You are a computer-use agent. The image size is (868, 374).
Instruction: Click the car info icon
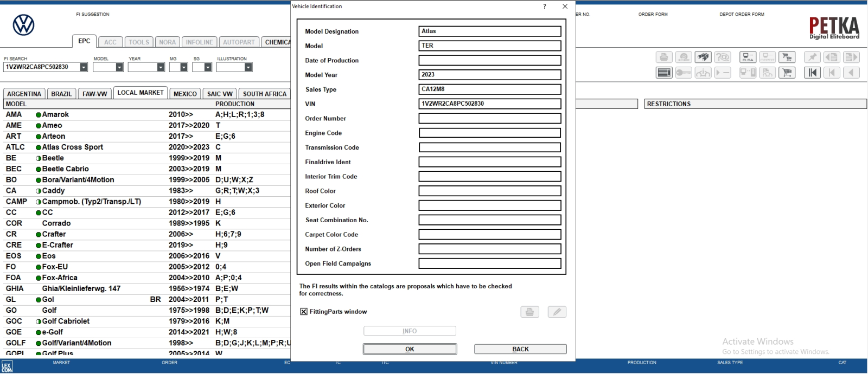click(703, 72)
